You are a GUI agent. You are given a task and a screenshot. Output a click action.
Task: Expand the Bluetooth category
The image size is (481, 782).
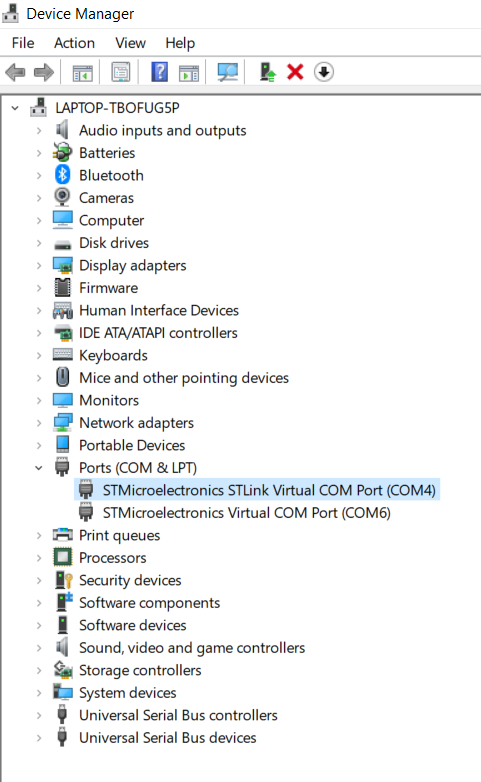click(x=39, y=176)
